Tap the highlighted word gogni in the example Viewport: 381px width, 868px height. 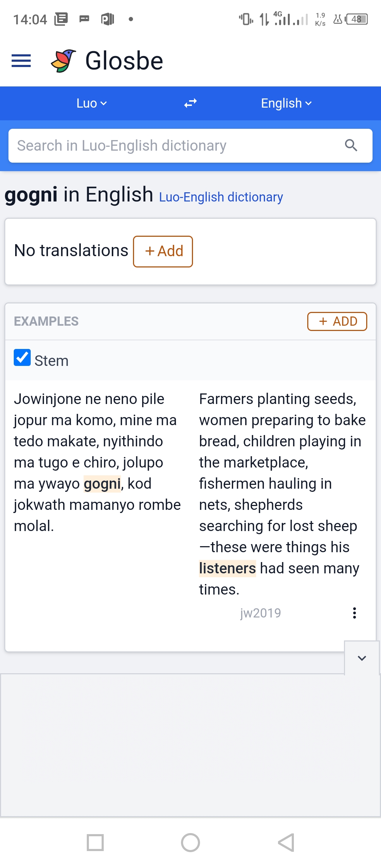point(102,484)
